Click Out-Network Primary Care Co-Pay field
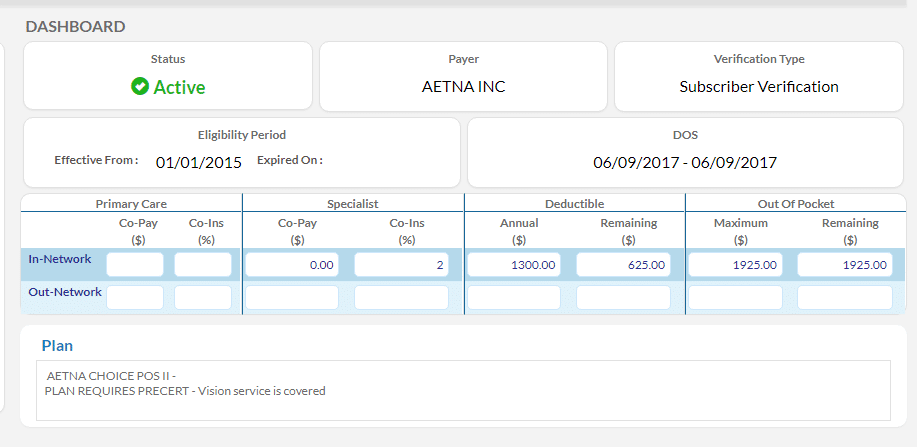This screenshot has width=917, height=447. (x=134, y=297)
